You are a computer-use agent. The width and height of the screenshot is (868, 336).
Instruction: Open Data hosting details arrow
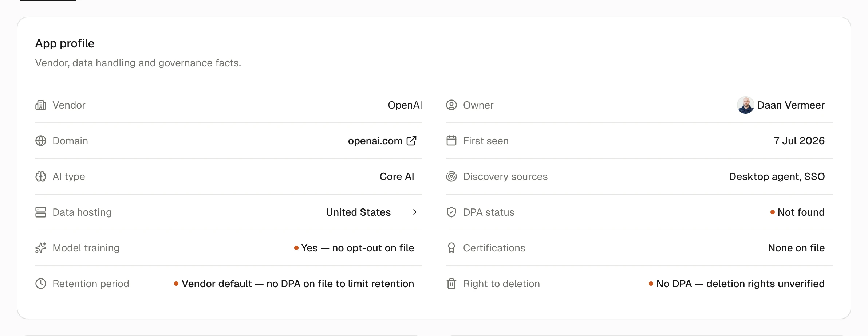click(414, 212)
